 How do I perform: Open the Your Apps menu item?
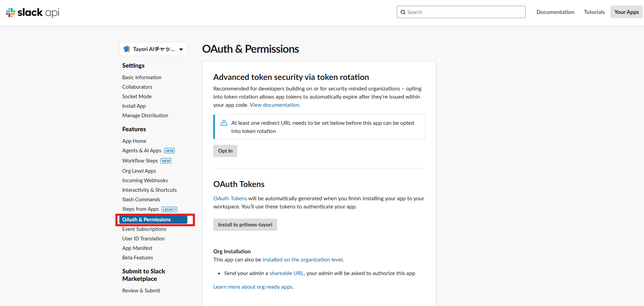(x=626, y=12)
